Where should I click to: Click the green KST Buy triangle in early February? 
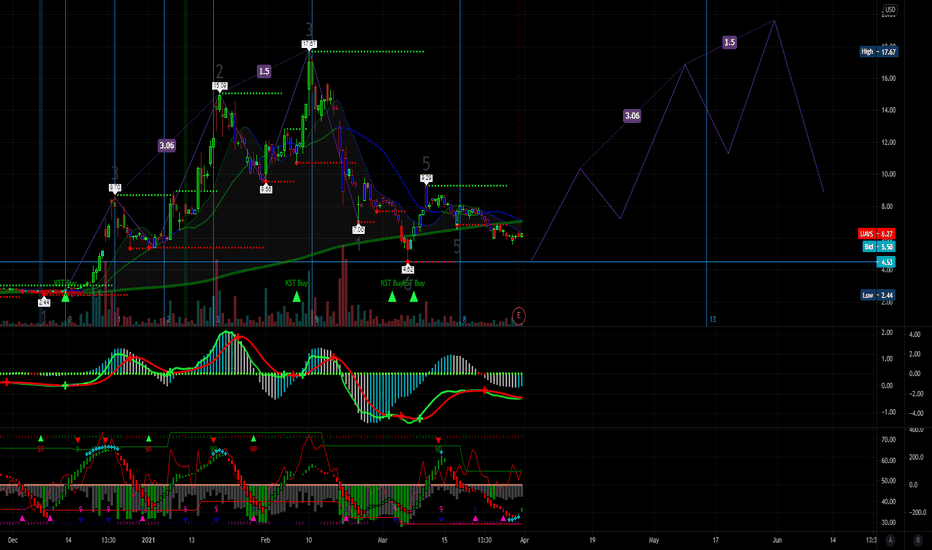tap(297, 296)
